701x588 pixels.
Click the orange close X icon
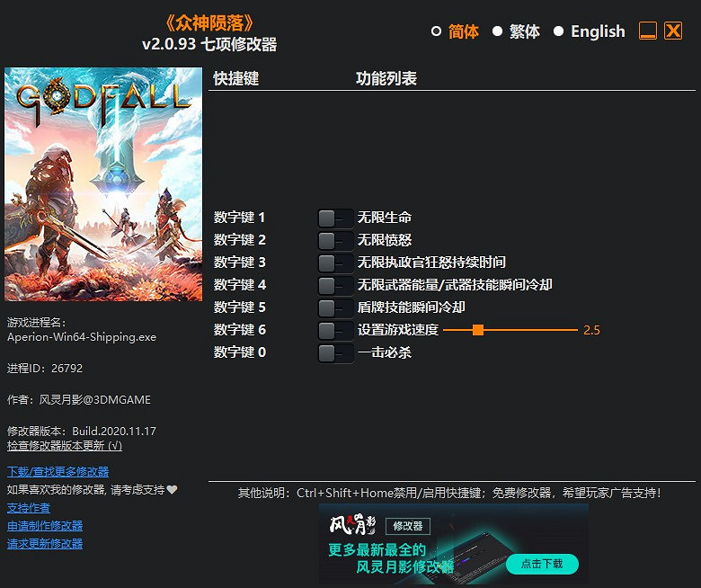point(673,31)
